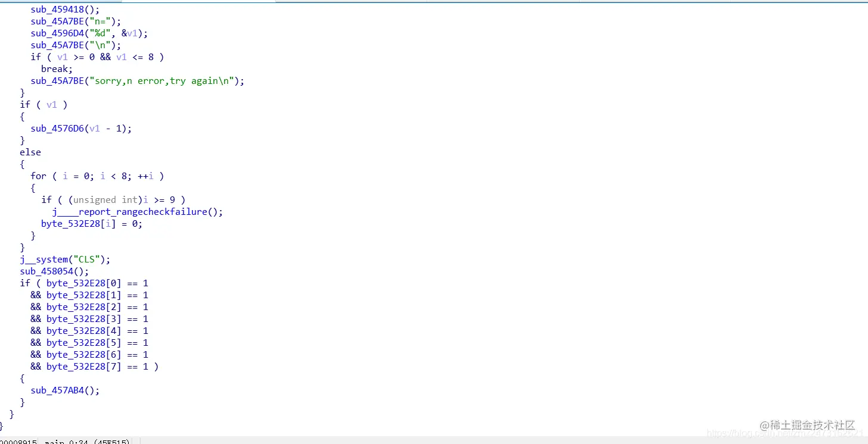The image size is (868, 444).
Task: Click the sub_45A7BE("\n") newline call
Action: [x=76, y=45]
